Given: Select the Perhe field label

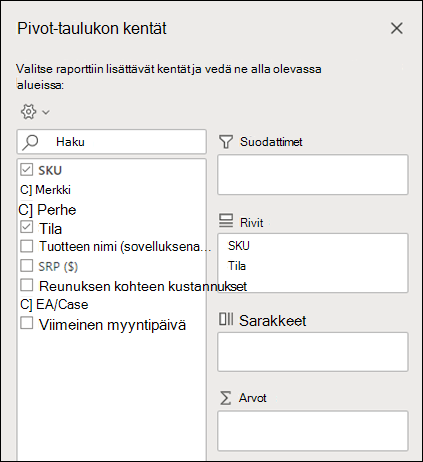Looking at the screenshot, I should [57, 210].
